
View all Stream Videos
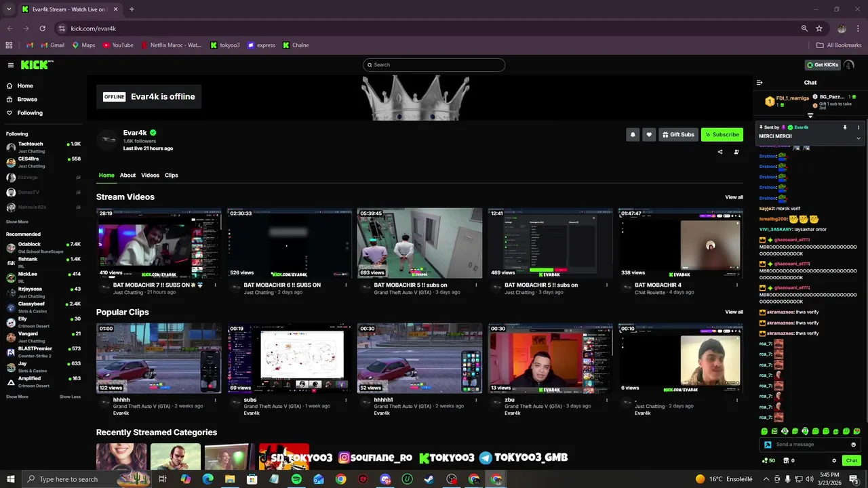point(734,197)
